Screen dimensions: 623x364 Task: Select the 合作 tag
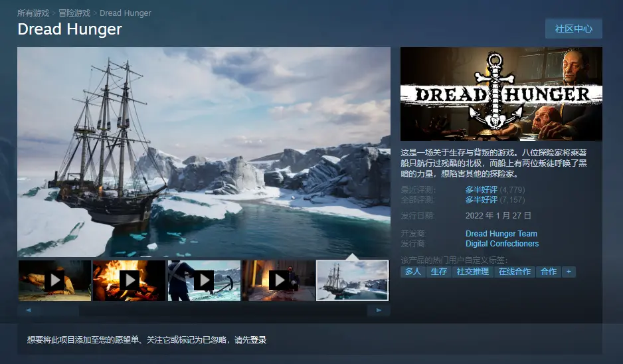(x=549, y=272)
